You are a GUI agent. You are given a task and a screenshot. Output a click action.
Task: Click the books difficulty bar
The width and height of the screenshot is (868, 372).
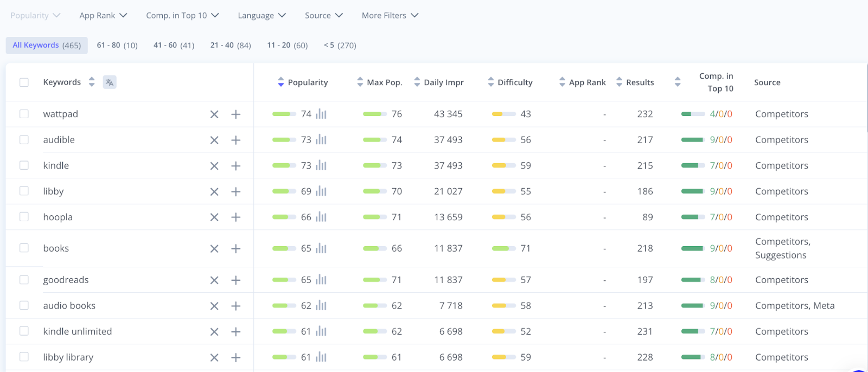coord(504,248)
